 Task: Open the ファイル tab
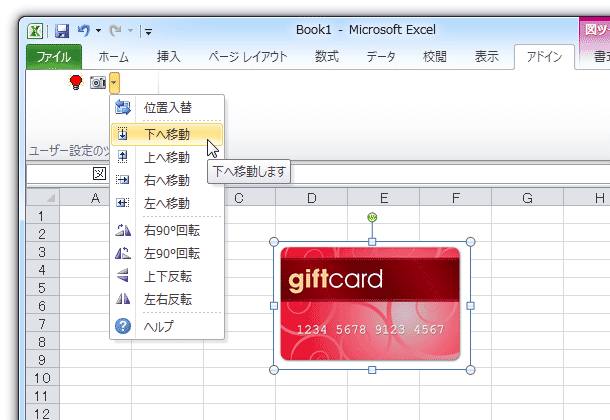(54, 57)
